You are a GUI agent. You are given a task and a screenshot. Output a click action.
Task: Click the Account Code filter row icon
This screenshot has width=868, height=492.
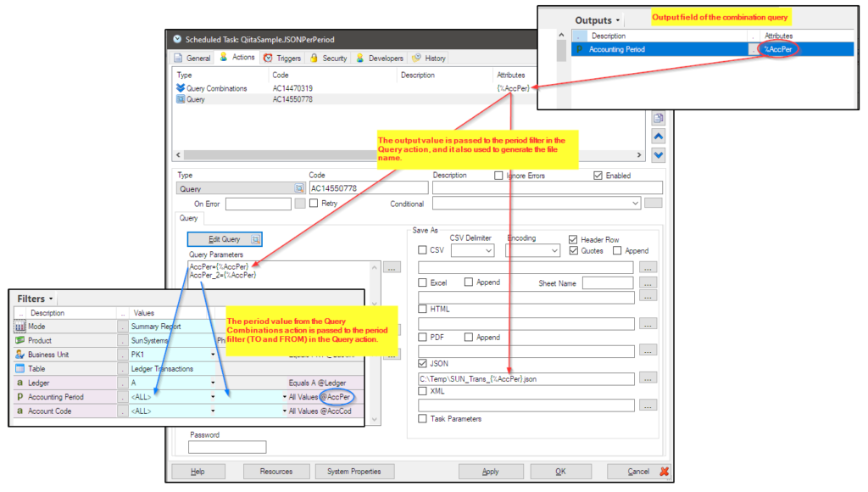20,411
